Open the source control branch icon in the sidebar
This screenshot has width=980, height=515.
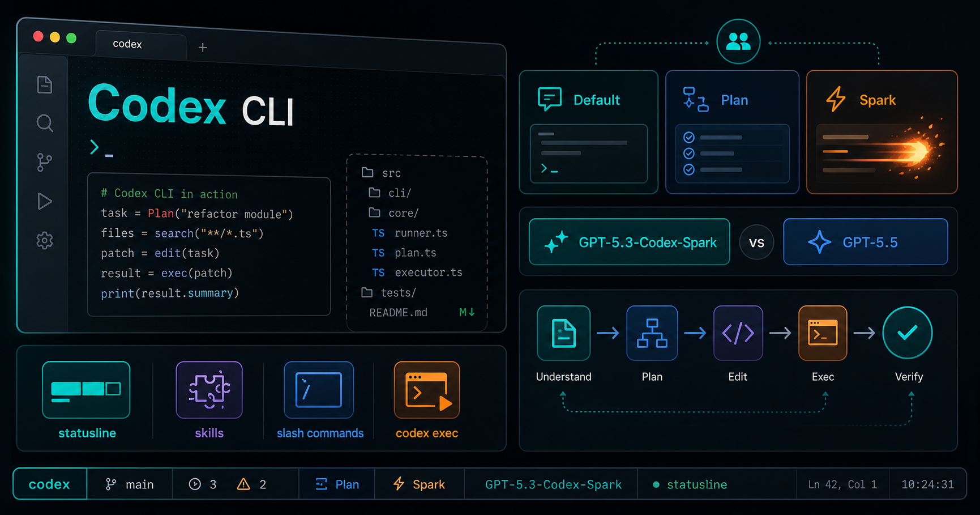point(44,163)
